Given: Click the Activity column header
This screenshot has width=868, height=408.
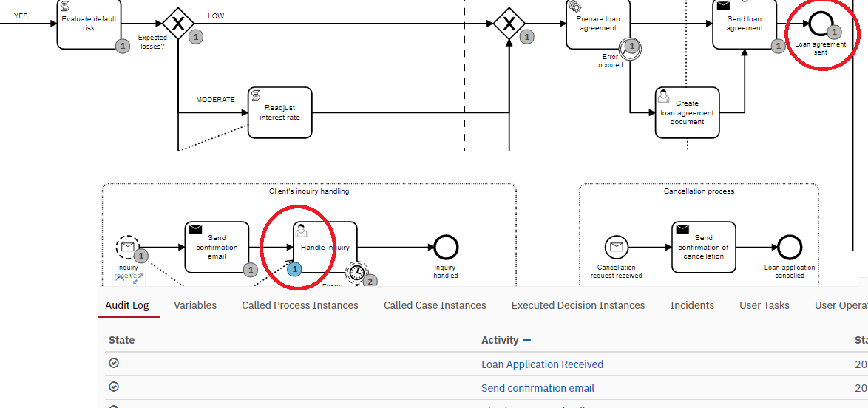Looking at the screenshot, I should tap(500, 340).
